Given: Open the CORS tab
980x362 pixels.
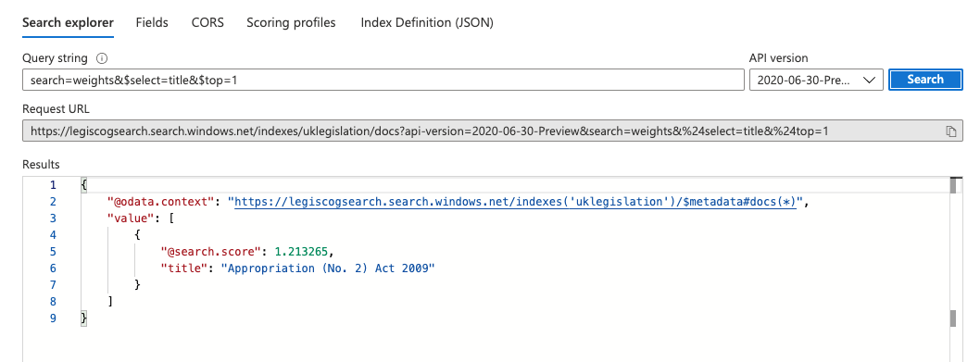Looking at the screenshot, I should (207, 22).
